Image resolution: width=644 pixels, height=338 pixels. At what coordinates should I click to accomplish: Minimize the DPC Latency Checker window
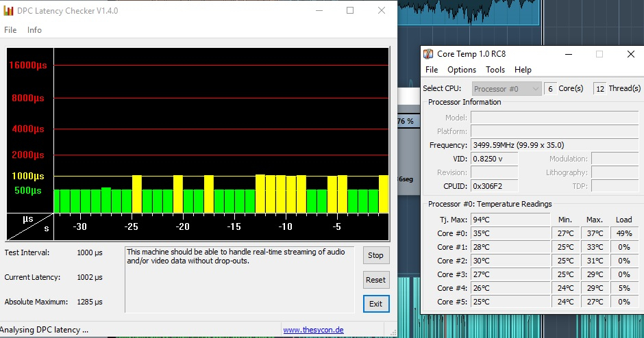point(319,10)
